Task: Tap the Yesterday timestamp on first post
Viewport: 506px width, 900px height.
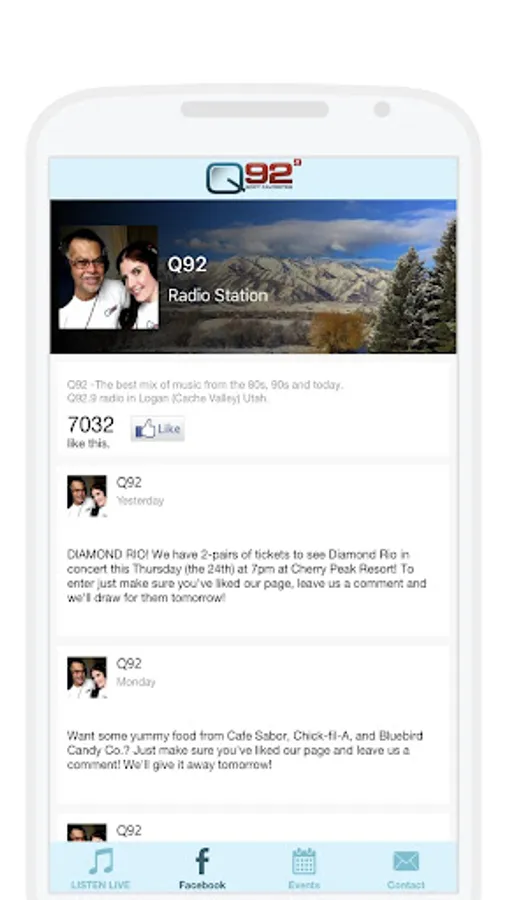Action: 140,501
